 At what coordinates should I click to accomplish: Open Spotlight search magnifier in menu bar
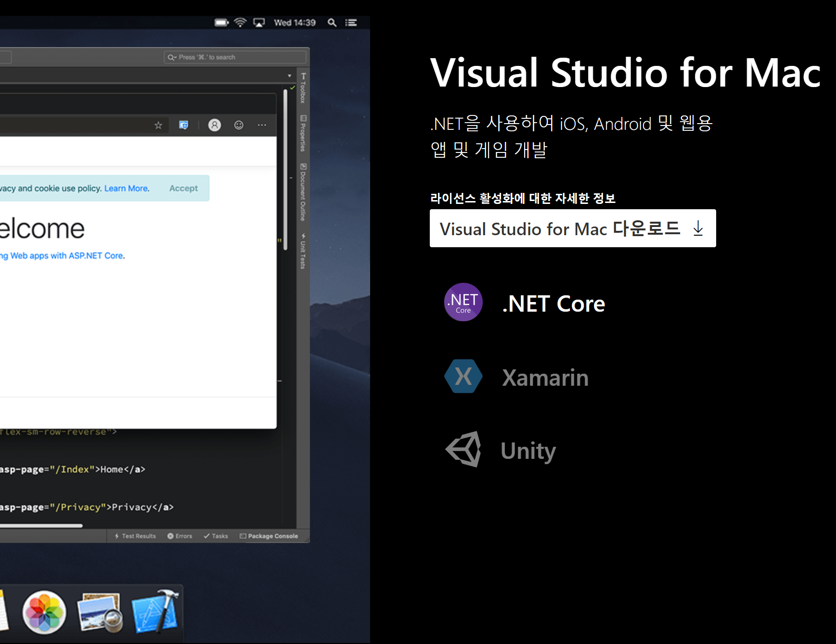pos(332,23)
